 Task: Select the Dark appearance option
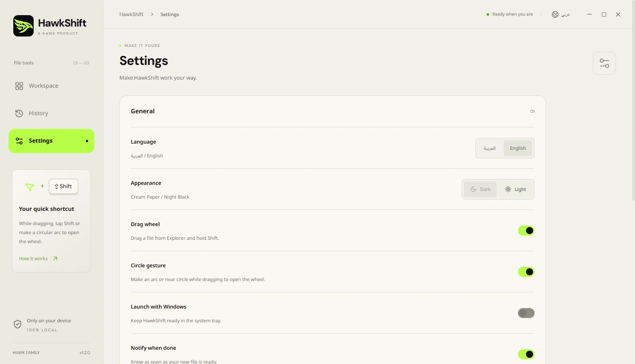tap(481, 189)
